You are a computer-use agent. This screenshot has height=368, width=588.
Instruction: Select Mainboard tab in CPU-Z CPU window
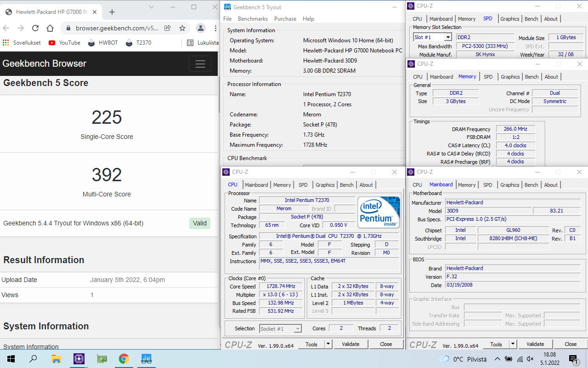click(x=256, y=185)
